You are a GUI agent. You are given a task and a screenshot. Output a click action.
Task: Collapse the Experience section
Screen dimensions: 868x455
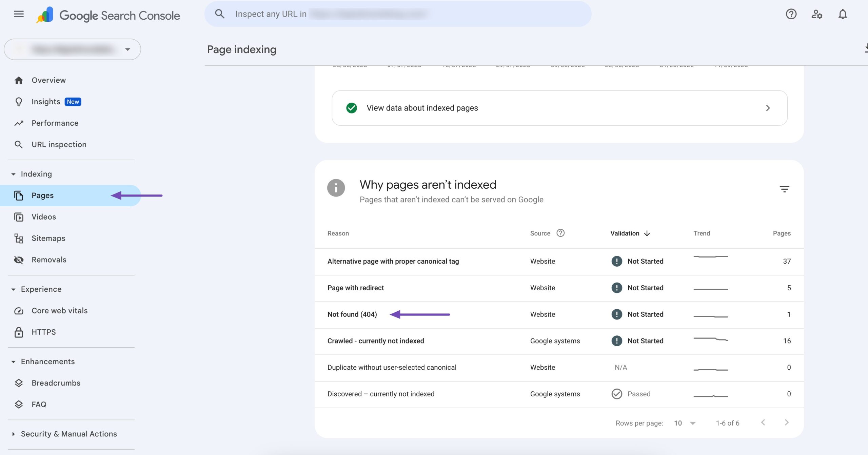pyautogui.click(x=13, y=289)
